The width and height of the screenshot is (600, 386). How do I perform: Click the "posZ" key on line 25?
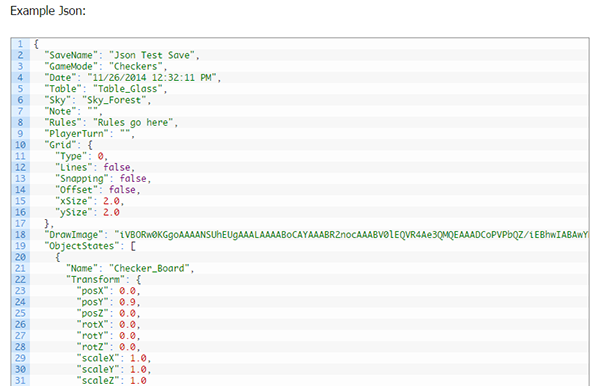[93, 313]
